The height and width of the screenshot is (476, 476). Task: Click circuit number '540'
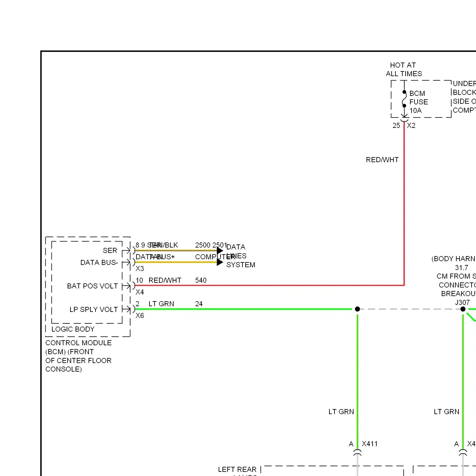[x=201, y=280]
